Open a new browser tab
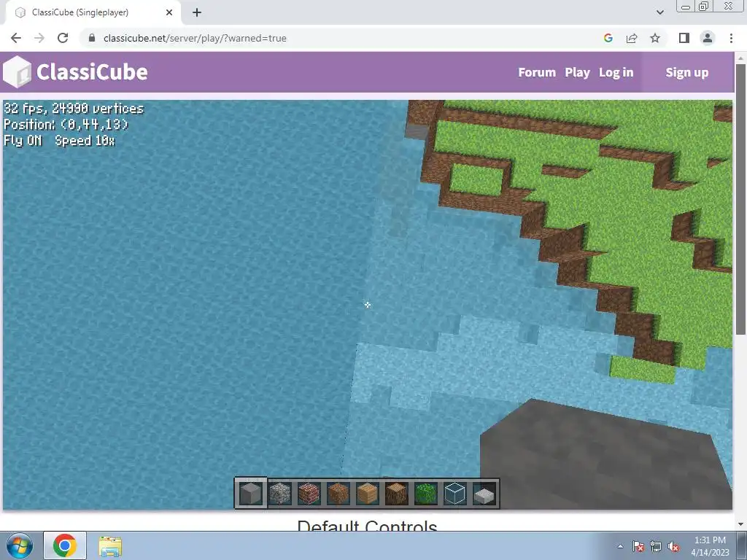747x560 pixels. [x=197, y=12]
